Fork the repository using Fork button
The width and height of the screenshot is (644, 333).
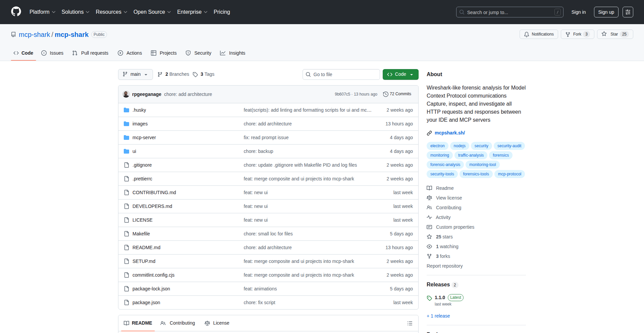click(577, 34)
